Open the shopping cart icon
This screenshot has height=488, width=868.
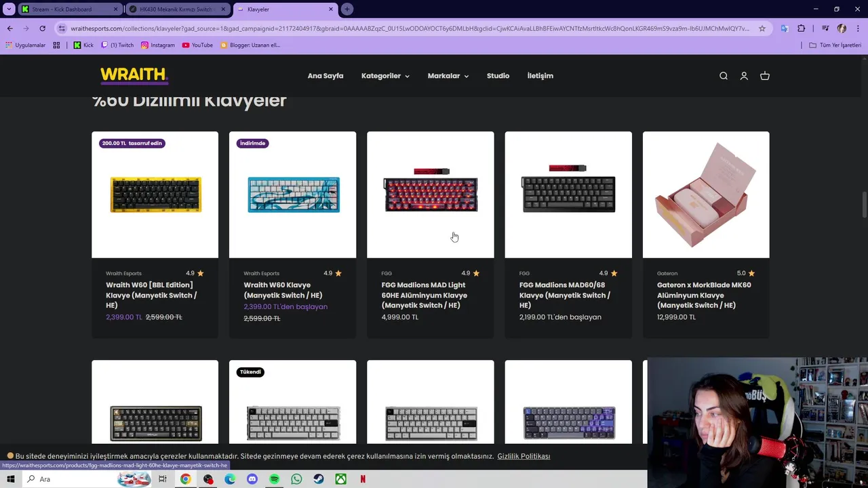(765, 76)
